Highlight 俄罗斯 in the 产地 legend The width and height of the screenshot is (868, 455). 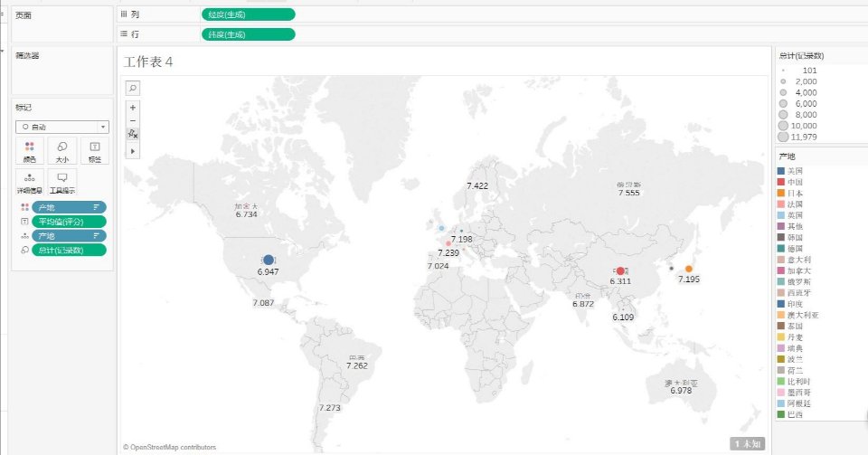tap(798, 281)
